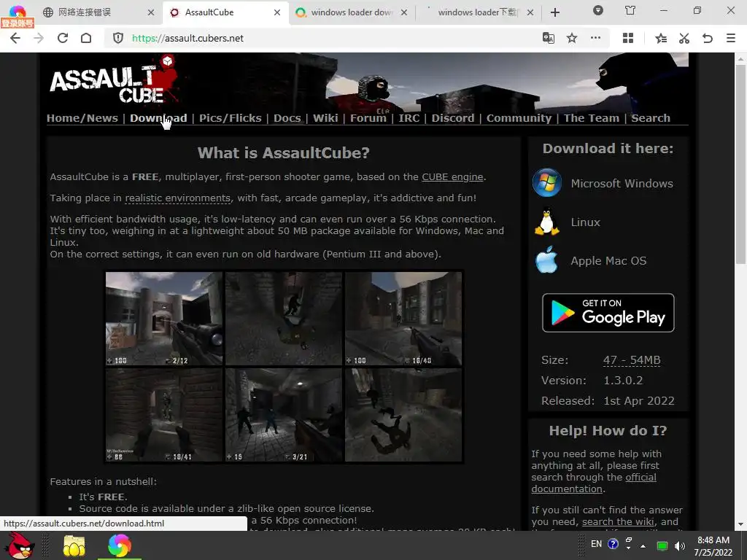Screen dimensions: 747x560
Task: Open a new tab with the plus button
Action: pos(555,12)
